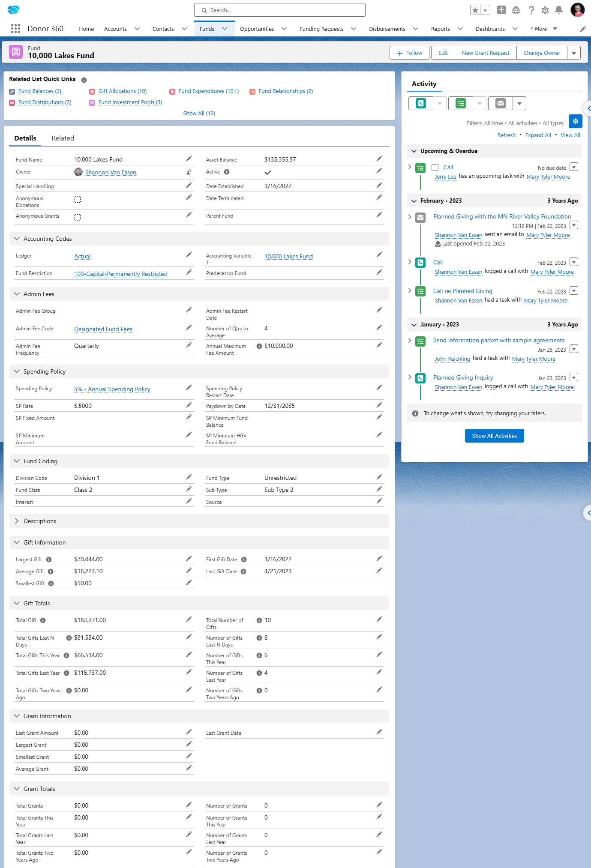
Task: Open the Shannon Van Essen owner link
Action: point(111,172)
